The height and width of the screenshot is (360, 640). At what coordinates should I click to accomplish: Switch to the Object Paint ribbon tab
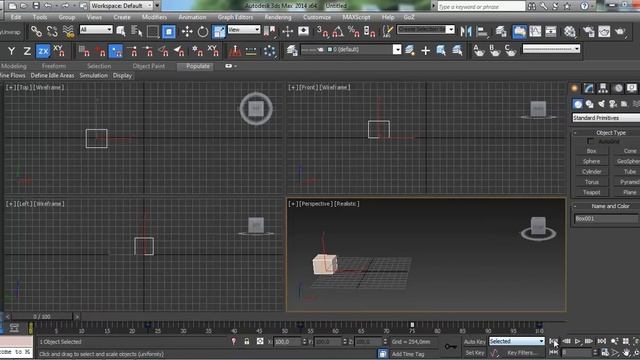tap(149, 66)
